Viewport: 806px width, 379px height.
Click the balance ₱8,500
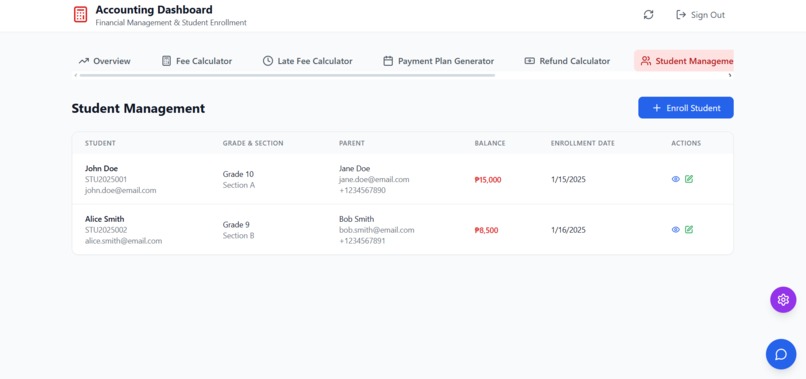(x=486, y=230)
